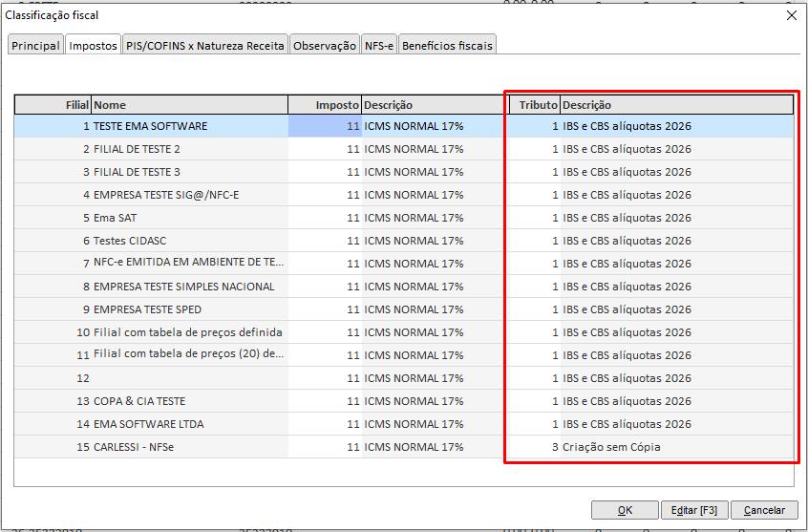The width and height of the screenshot is (808, 532).
Task: Click the Imposto column header
Action: point(325,105)
